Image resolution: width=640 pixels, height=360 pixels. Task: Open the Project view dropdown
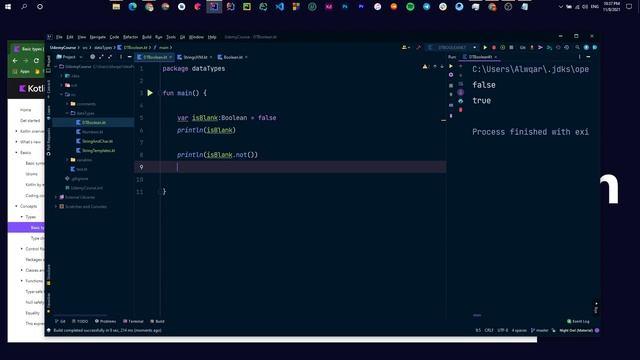click(69, 57)
